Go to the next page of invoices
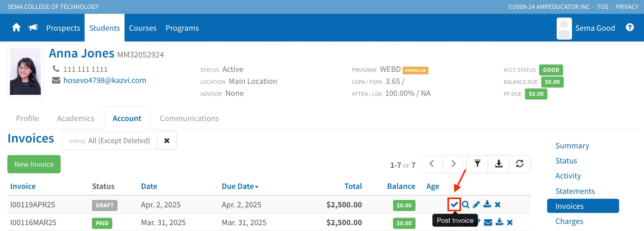644x231 pixels. [x=453, y=164]
